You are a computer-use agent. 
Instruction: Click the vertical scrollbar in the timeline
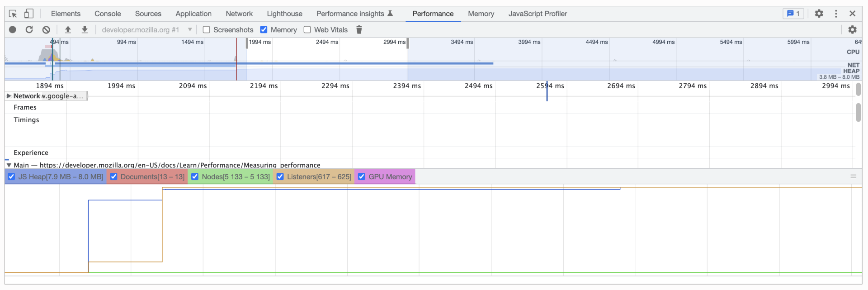point(858,112)
